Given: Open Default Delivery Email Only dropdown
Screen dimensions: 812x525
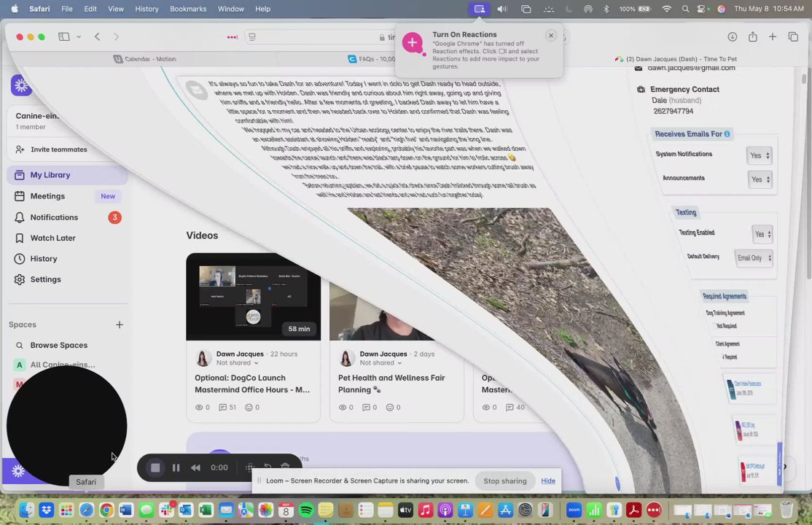Looking at the screenshot, I should (x=754, y=258).
